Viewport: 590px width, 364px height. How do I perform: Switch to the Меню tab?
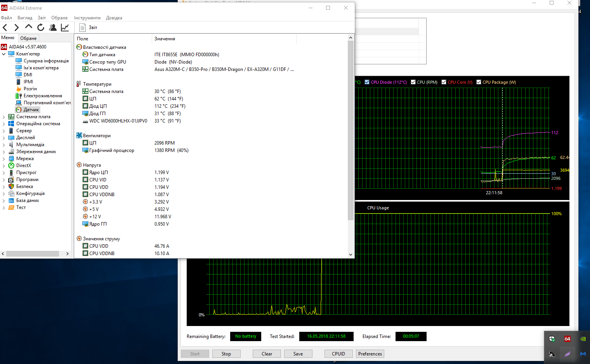pyautogui.click(x=8, y=38)
